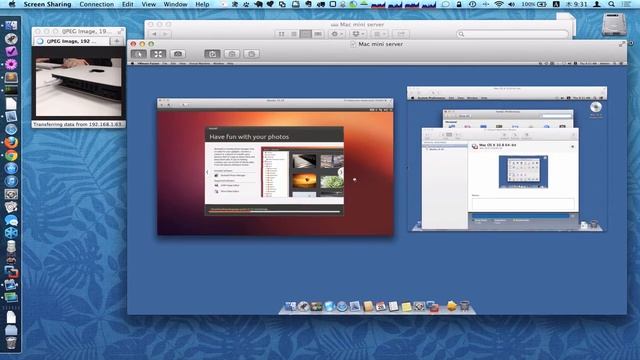Viewport: 640px width, 360px height.
Task: Click the Ubuntu installation progress bar
Action: click(274, 211)
